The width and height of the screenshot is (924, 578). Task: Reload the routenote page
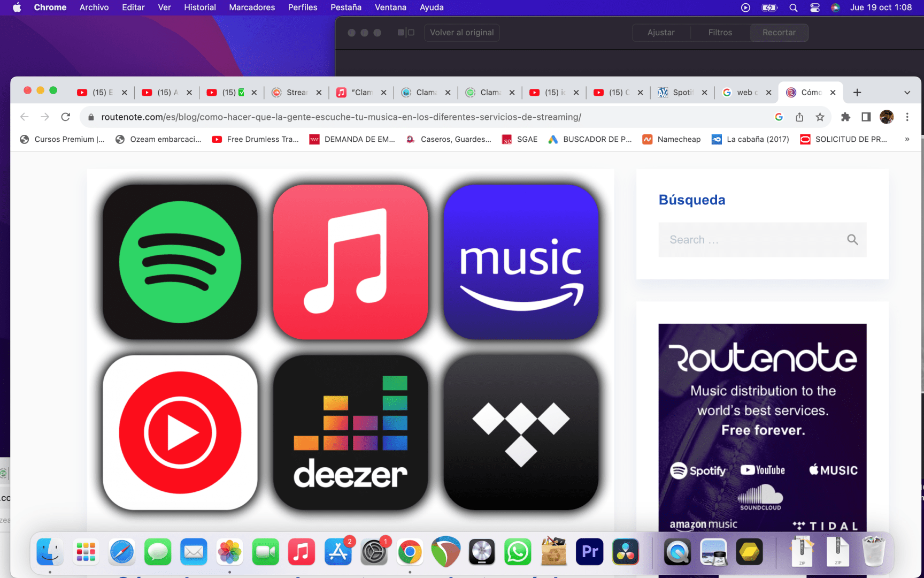point(65,117)
